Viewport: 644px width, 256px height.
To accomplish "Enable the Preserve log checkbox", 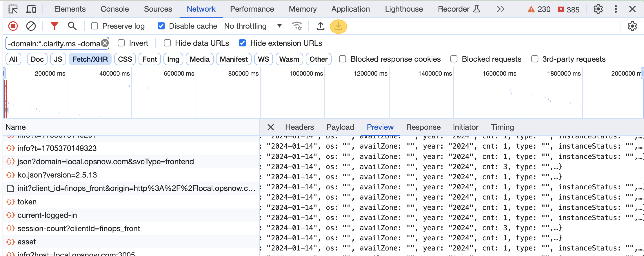I will (x=94, y=26).
